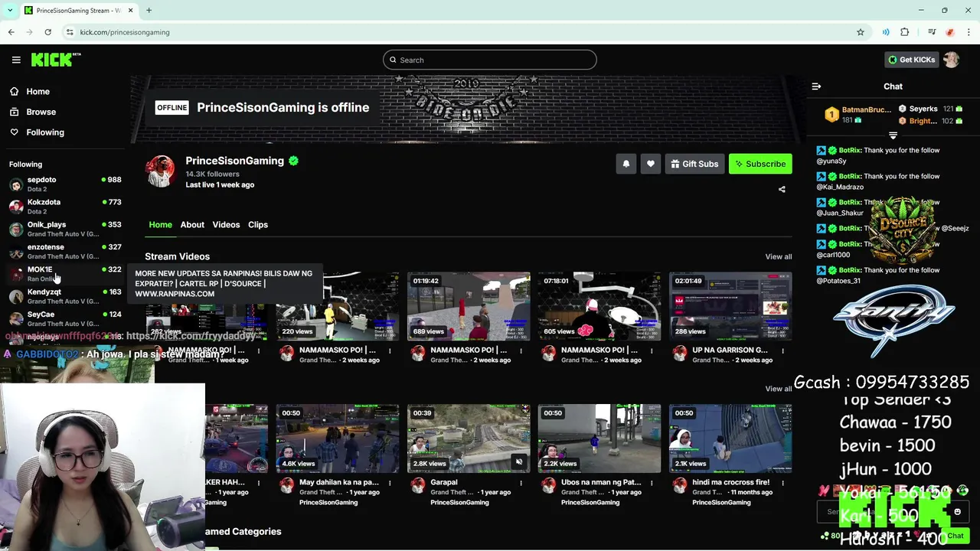Open the 2.2K views clip thumbnail
Image resolution: width=980 pixels, height=551 pixels.
coord(599,439)
